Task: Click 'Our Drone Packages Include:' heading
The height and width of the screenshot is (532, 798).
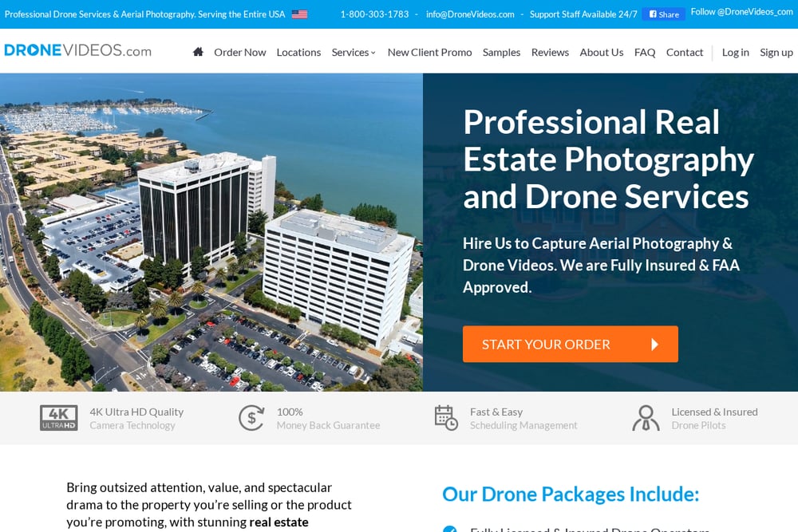Action: [571, 495]
